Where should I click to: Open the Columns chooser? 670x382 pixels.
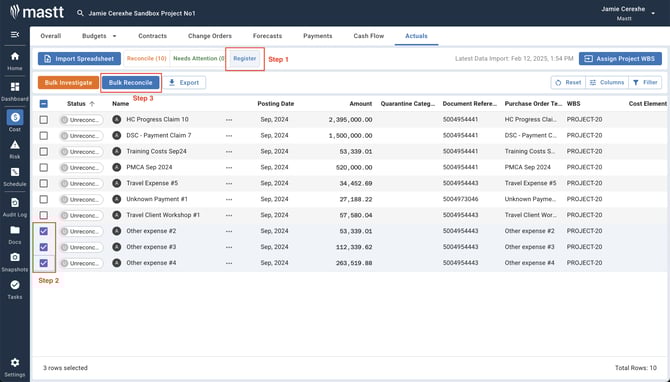607,82
